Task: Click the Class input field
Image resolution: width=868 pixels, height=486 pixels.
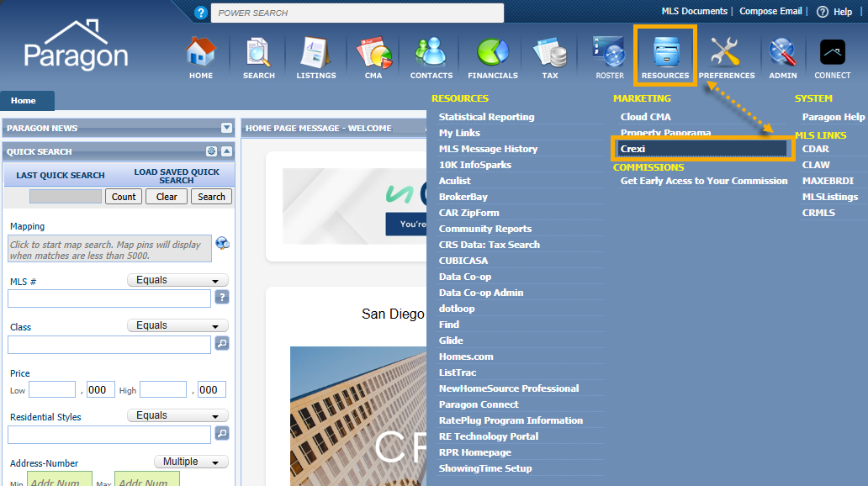Action: 109,344
